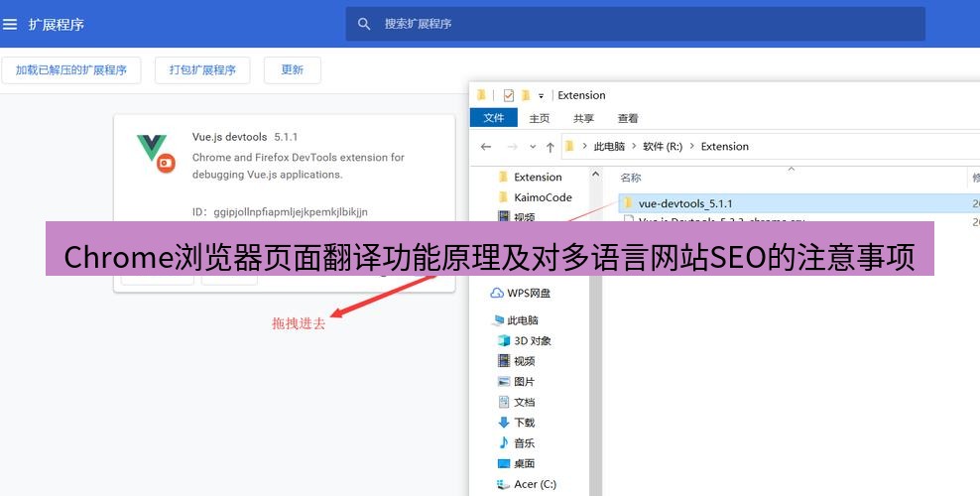This screenshot has width=980, height=496.
Task: Click the Name (名称) column header
Action: tap(631, 178)
